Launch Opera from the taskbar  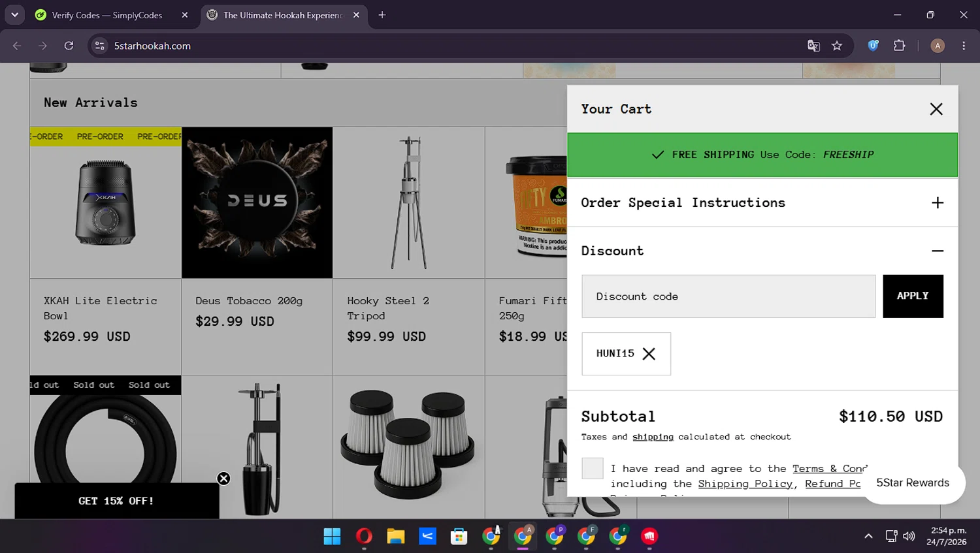[364, 536]
